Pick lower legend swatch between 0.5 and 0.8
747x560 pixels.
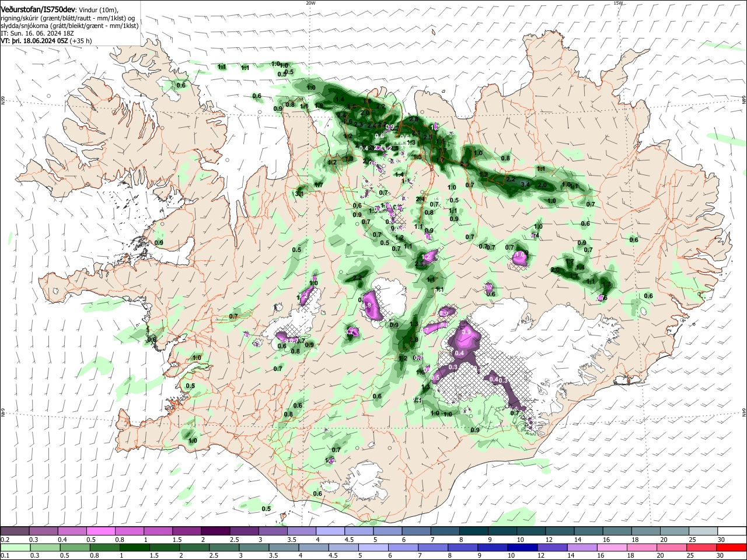75,547
